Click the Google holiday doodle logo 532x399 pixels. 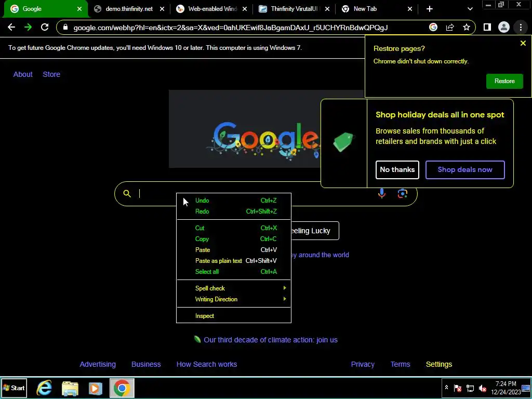(245, 129)
